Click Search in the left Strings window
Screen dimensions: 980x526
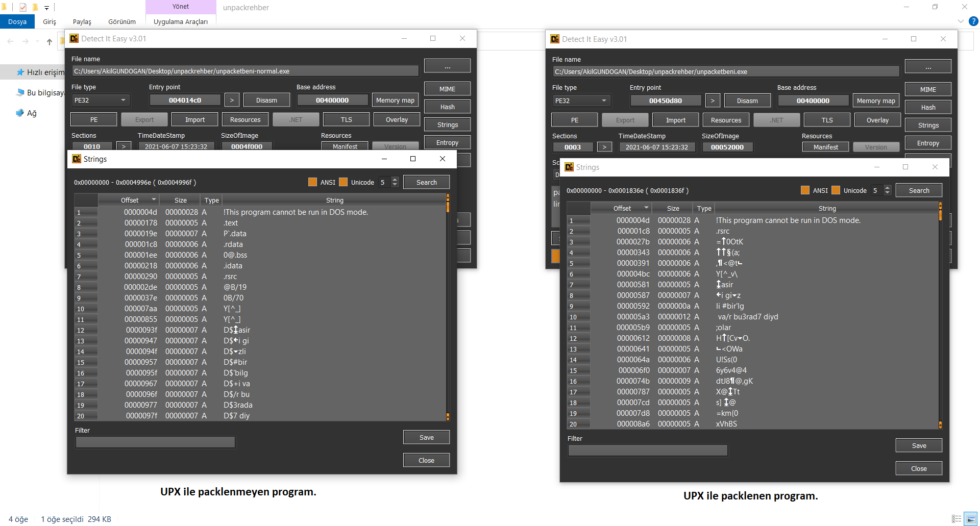click(426, 182)
